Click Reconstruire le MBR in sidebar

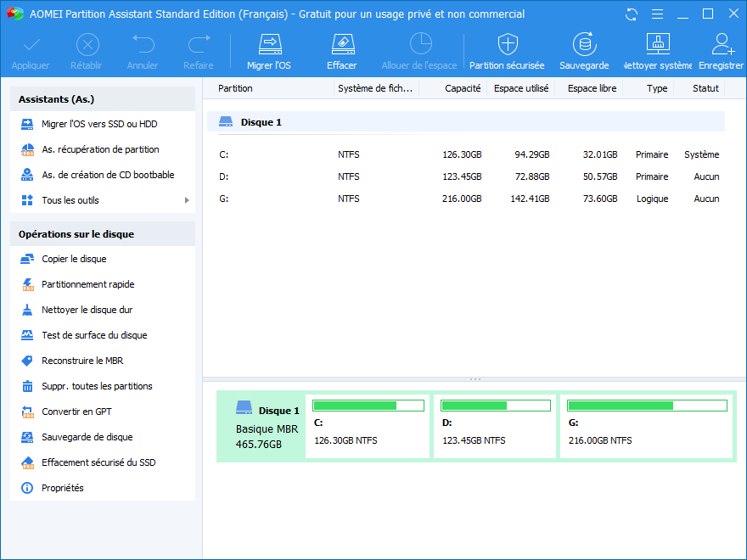tap(82, 361)
